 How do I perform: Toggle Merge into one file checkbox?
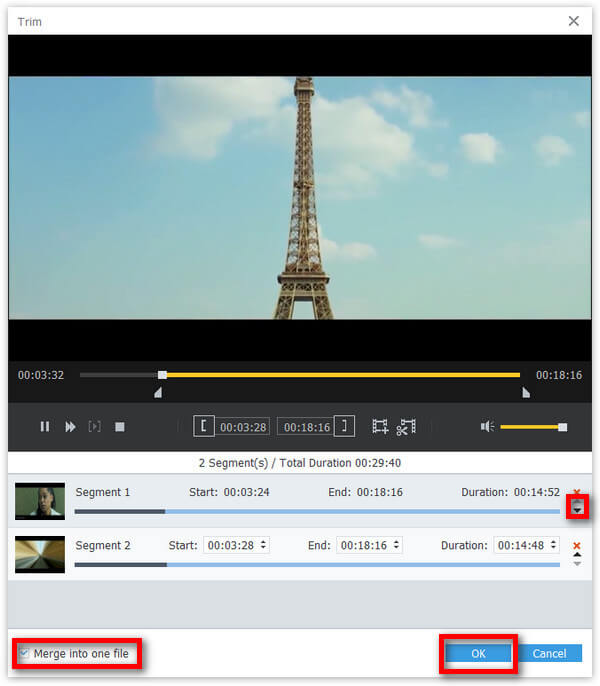pos(23,654)
